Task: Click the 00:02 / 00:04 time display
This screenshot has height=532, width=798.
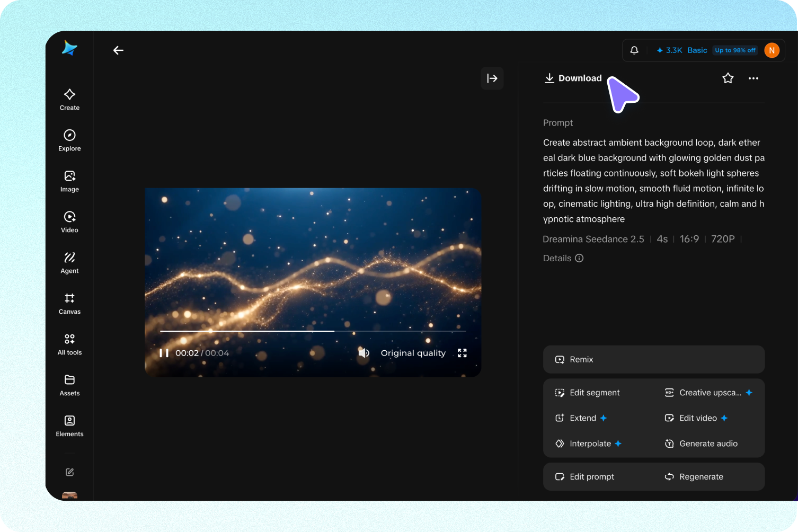Action: (202, 353)
